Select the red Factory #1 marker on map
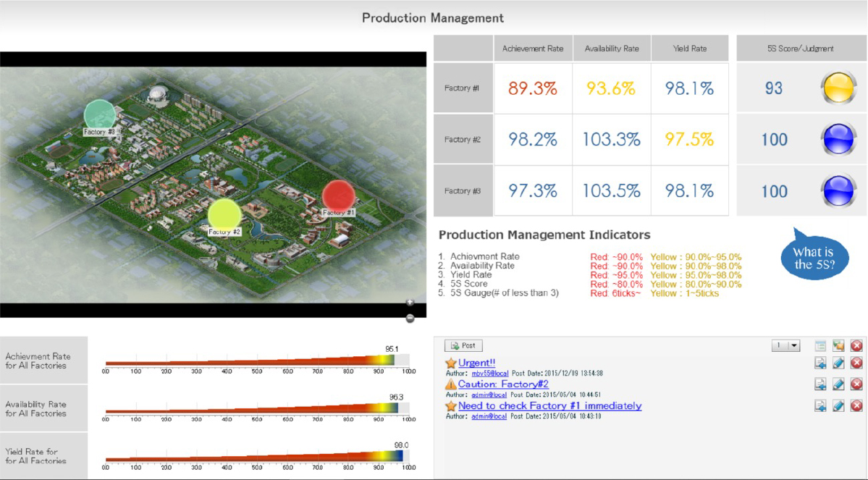This screenshot has height=480, width=868. (338, 195)
